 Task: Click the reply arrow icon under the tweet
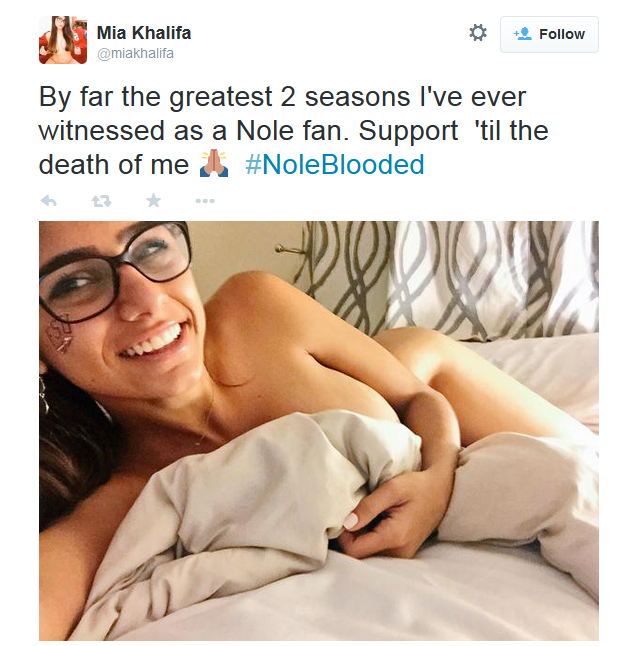[49, 201]
